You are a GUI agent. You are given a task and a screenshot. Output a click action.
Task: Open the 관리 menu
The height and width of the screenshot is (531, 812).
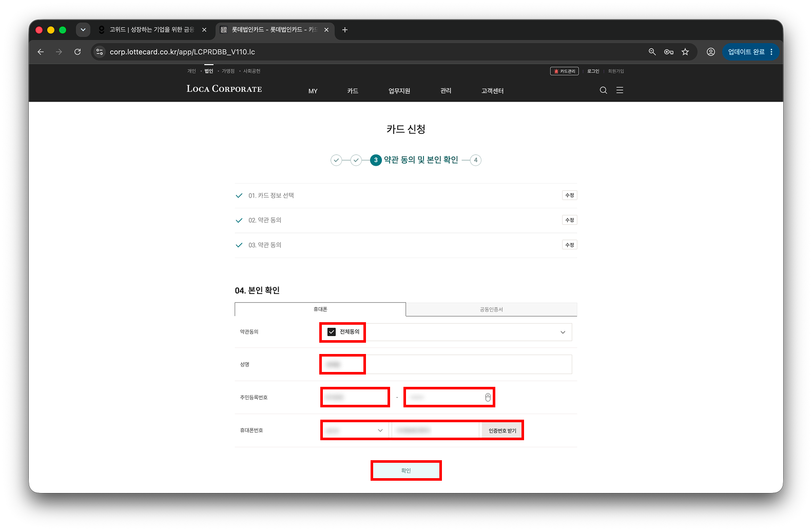pos(446,91)
